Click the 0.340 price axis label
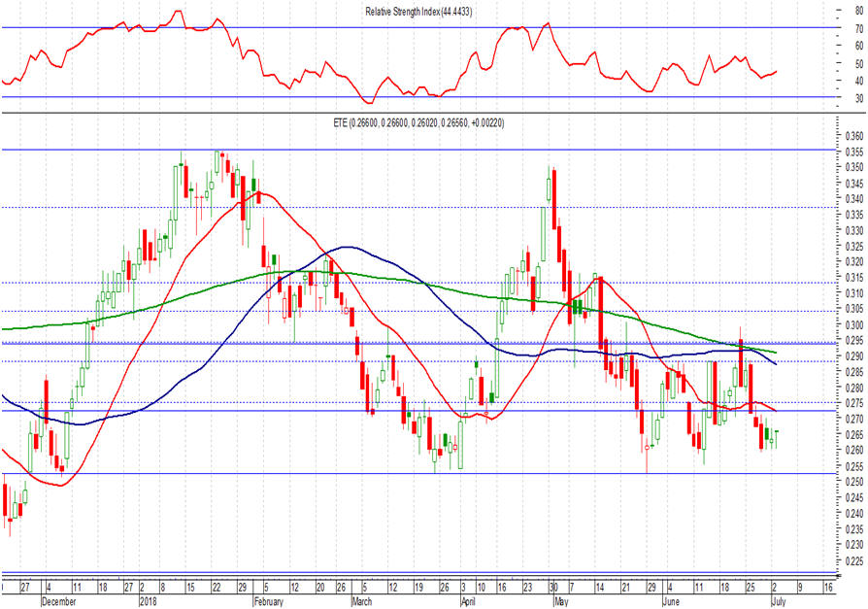Viewport: 868px width, 609px height. pyautogui.click(x=854, y=199)
